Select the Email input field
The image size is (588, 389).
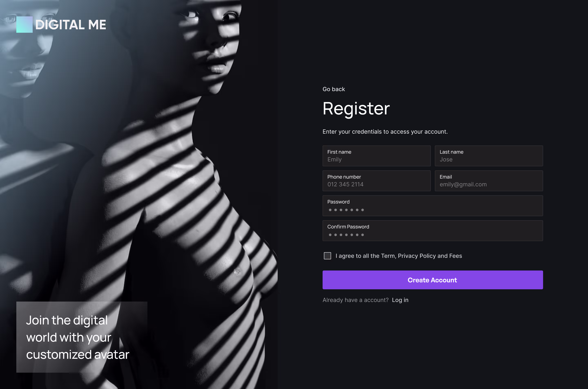pyautogui.click(x=489, y=181)
